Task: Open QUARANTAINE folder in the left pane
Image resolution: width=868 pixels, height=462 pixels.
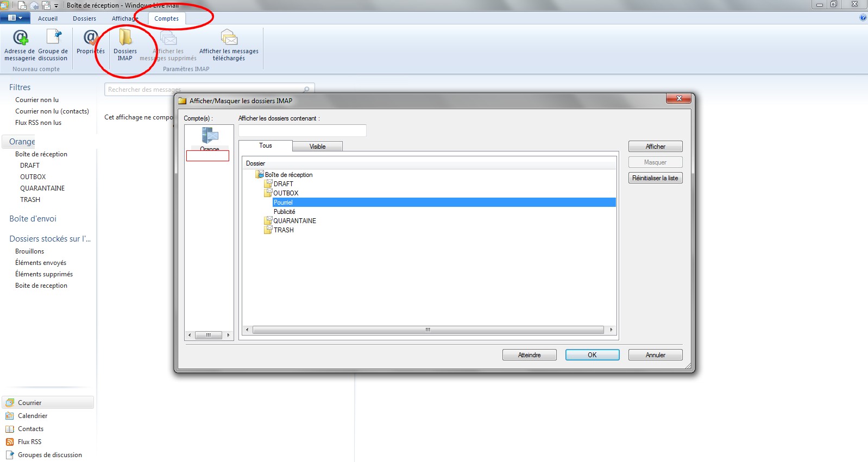Action: (42, 188)
